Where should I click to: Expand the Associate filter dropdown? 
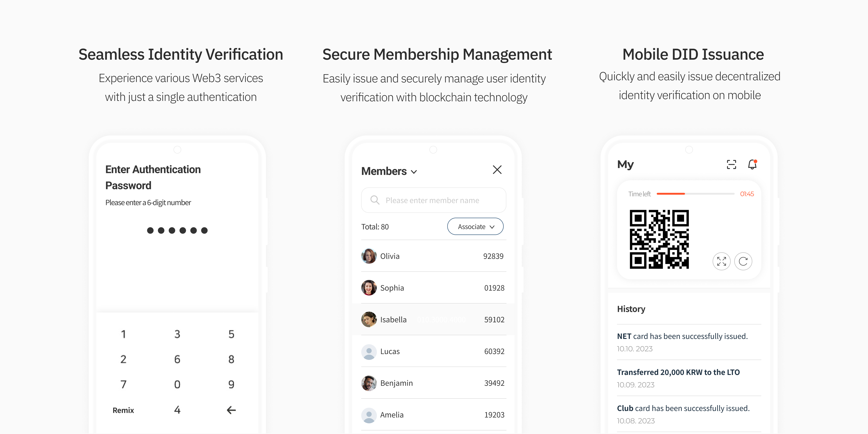475,227
